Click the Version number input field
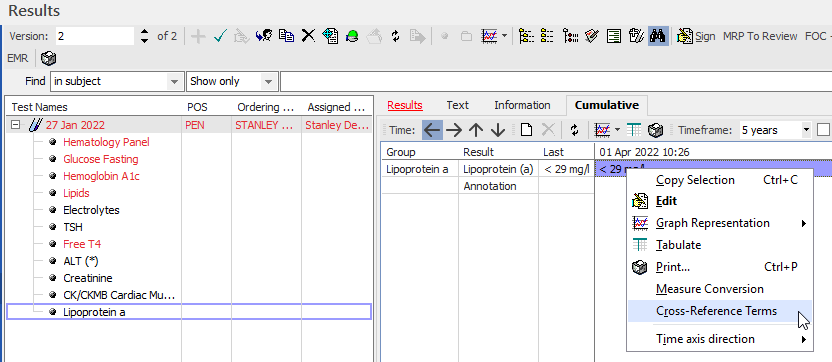 click(x=94, y=36)
